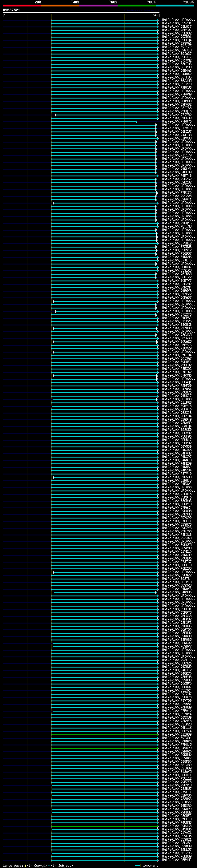Click the short hit UniRef100_A7R8Y6

tap(176, 121)
